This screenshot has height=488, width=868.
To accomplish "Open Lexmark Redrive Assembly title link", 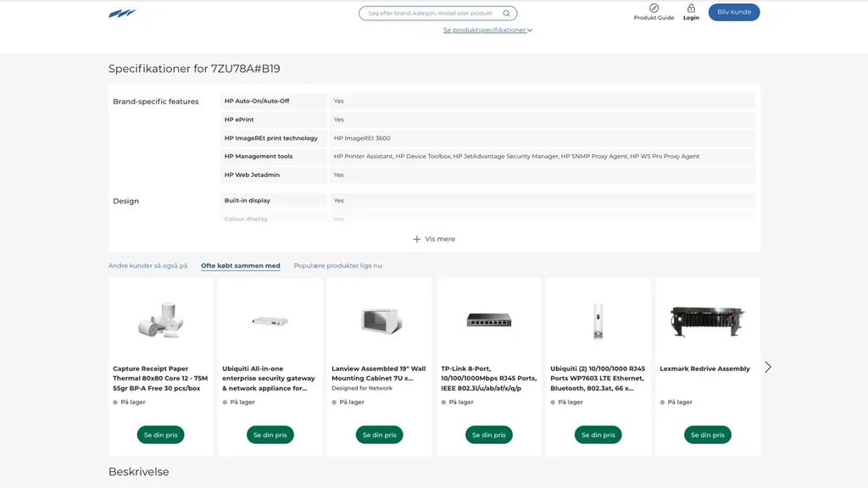I will coord(704,369).
